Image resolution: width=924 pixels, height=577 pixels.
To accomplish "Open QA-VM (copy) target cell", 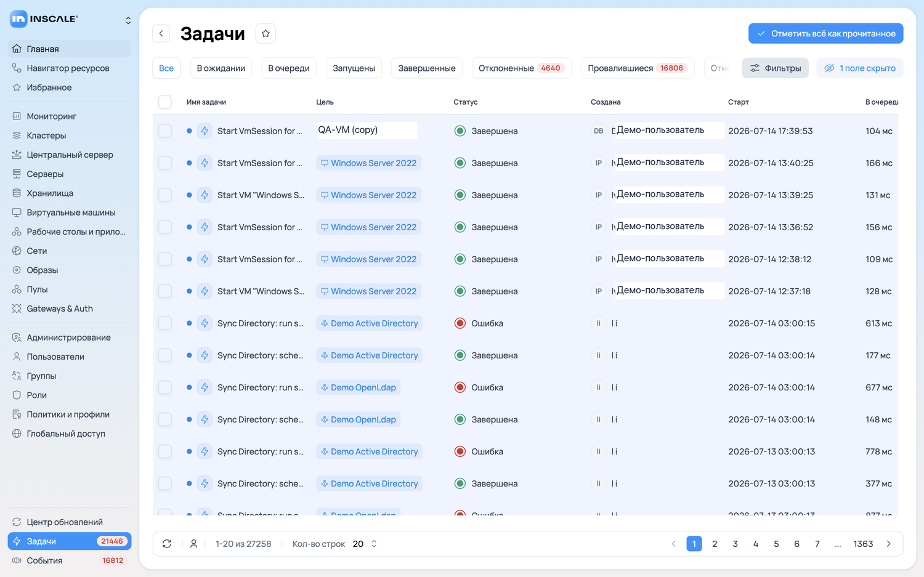I will (367, 130).
